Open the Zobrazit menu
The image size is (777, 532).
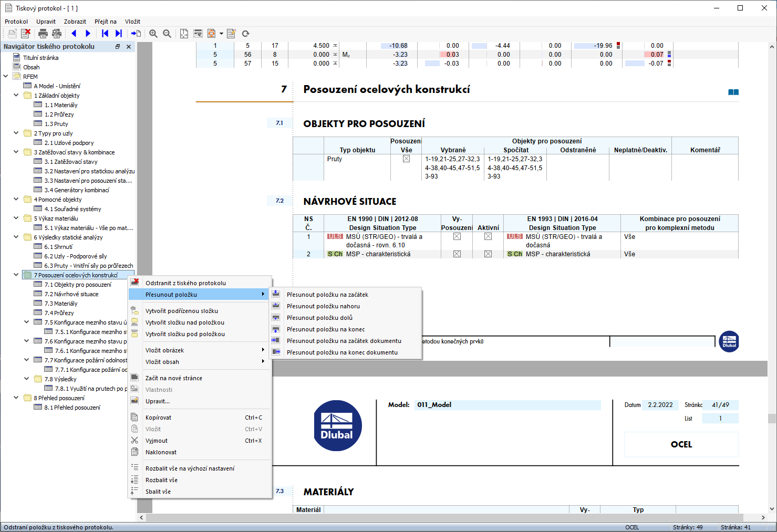[75, 22]
